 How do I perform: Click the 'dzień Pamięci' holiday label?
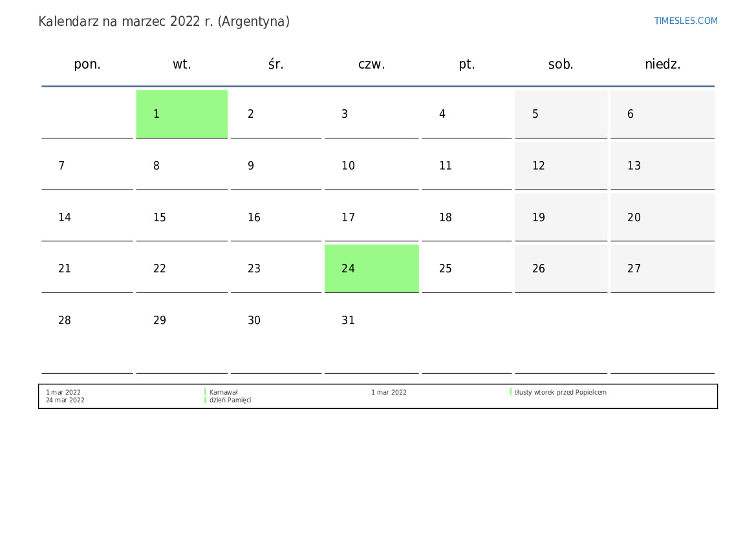click(230, 400)
